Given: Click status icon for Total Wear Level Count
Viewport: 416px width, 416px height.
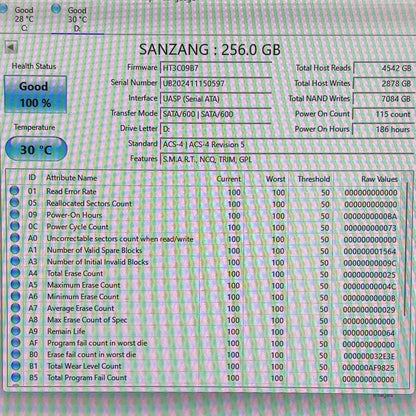Looking at the screenshot, I should coord(15,365).
